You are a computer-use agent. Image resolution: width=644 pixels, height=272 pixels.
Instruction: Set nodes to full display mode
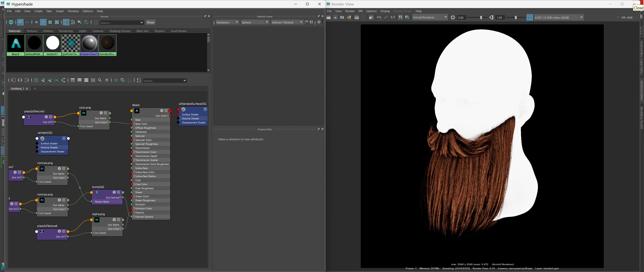86,80
